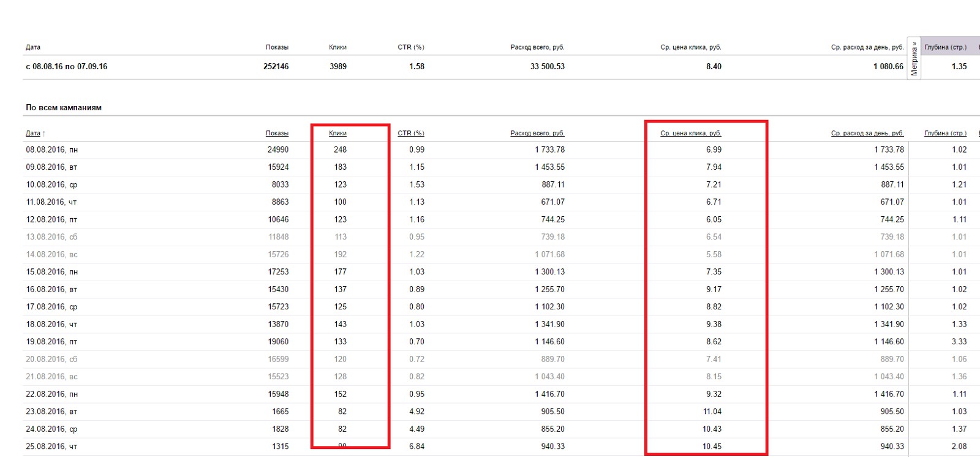
Task: Expand the vertical Метрика » tab
Action: [914, 59]
